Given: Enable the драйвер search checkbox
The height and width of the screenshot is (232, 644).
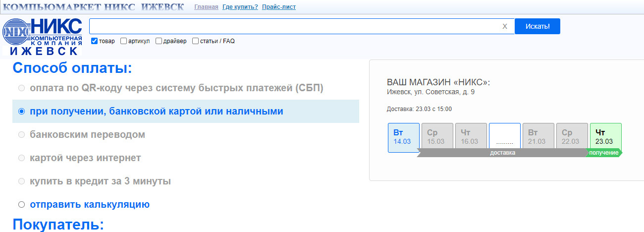Looking at the screenshot, I should pos(159,41).
